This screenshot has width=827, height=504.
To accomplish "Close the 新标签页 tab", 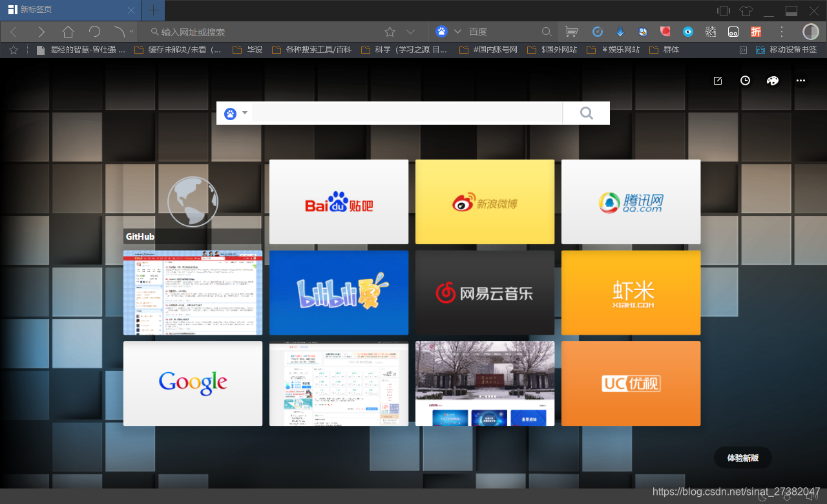I will point(131,10).
